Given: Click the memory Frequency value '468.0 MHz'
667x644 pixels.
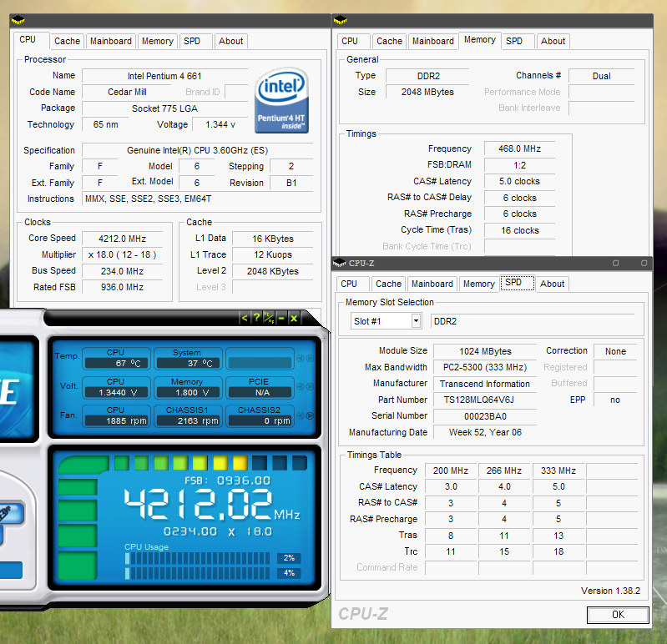Looking at the screenshot, I should tap(519, 148).
